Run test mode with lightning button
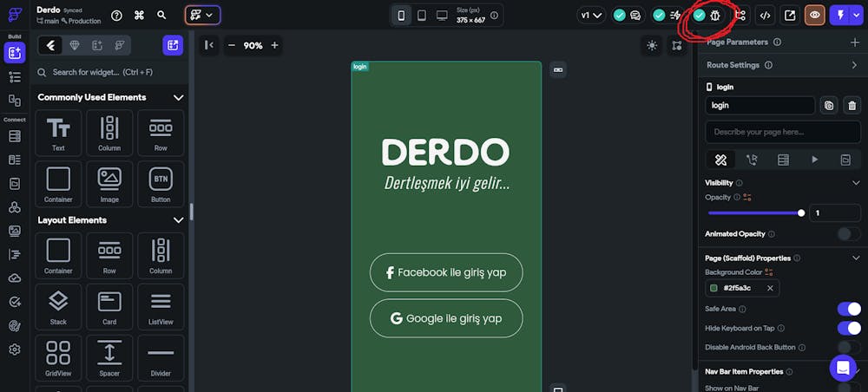Screen dimensions: 868x392 (x=840, y=16)
